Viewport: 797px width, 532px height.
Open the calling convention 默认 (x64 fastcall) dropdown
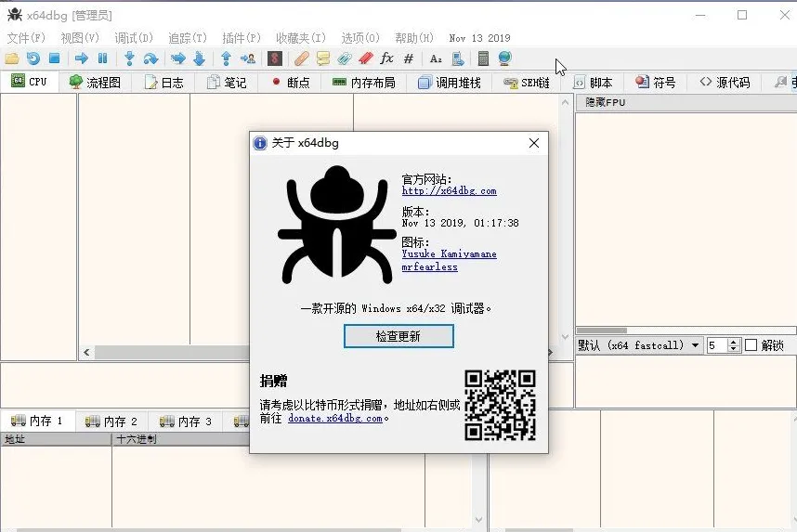pos(639,345)
